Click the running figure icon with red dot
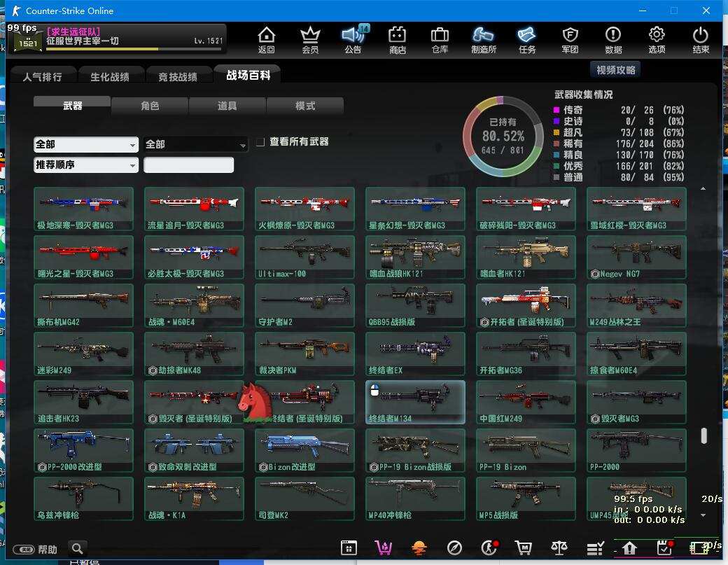Viewport: 728px width, 565px height. [x=489, y=547]
